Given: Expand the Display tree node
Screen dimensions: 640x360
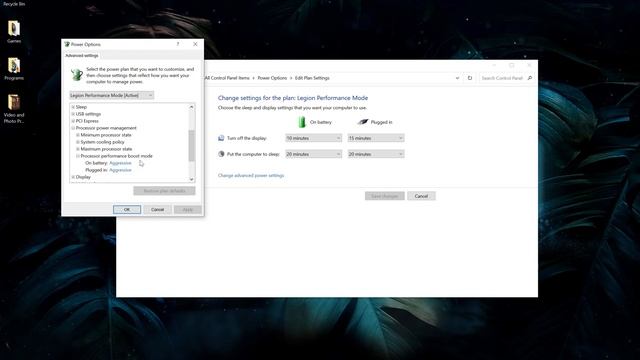Looking at the screenshot, I should [73, 177].
